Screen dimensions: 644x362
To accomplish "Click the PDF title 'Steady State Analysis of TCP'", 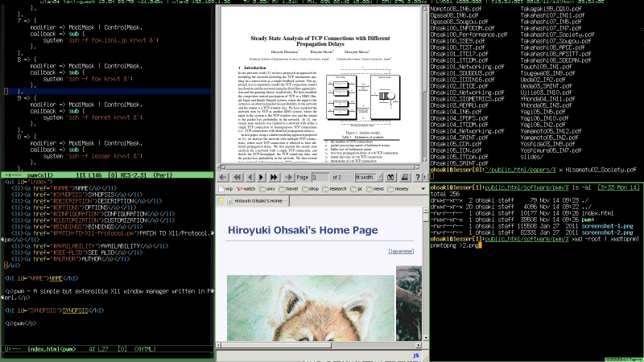I will click(x=320, y=41).
